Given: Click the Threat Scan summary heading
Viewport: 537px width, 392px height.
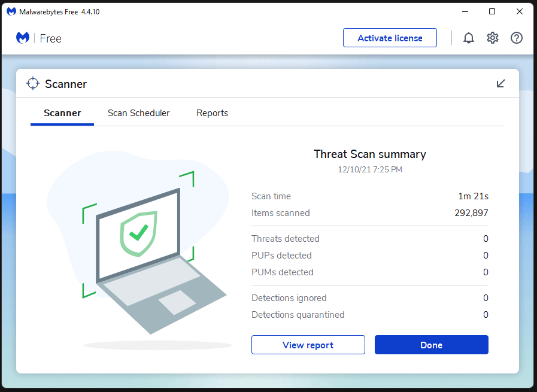Looking at the screenshot, I should pos(370,154).
